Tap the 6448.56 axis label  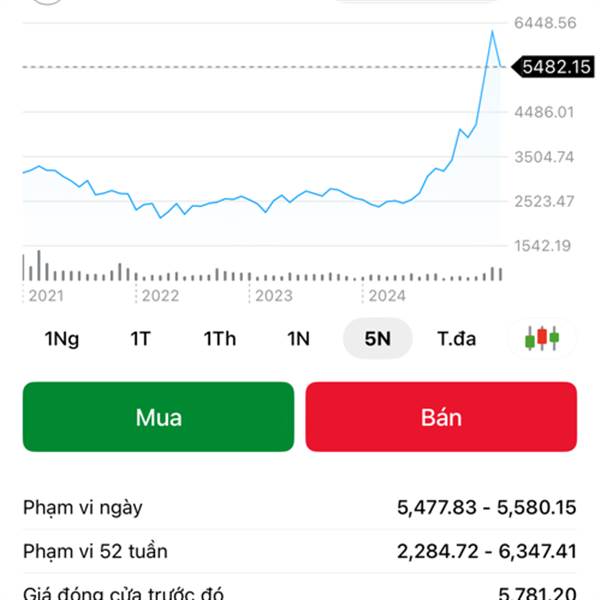coord(545,22)
